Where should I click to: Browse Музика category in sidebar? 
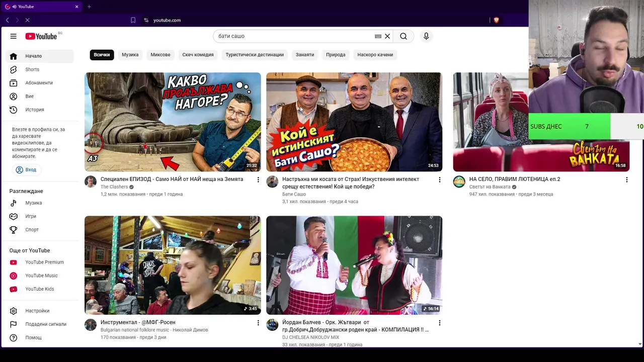[x=40, y=203]
